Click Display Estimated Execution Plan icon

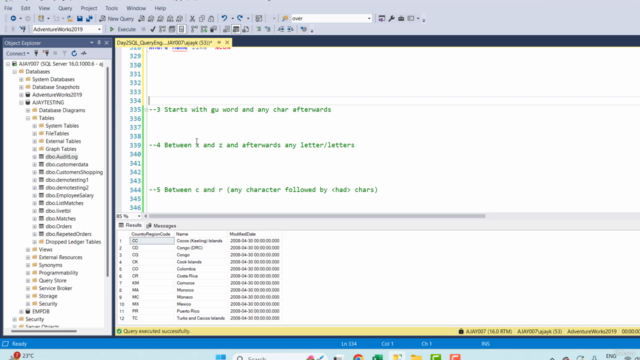coord(162,29)
